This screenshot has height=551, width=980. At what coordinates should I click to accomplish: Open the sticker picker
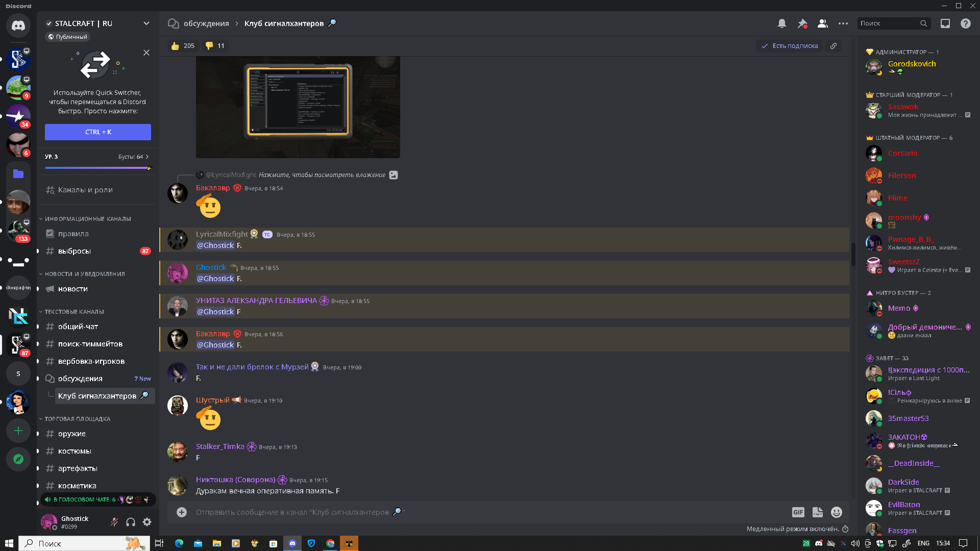tap(818, 512)
